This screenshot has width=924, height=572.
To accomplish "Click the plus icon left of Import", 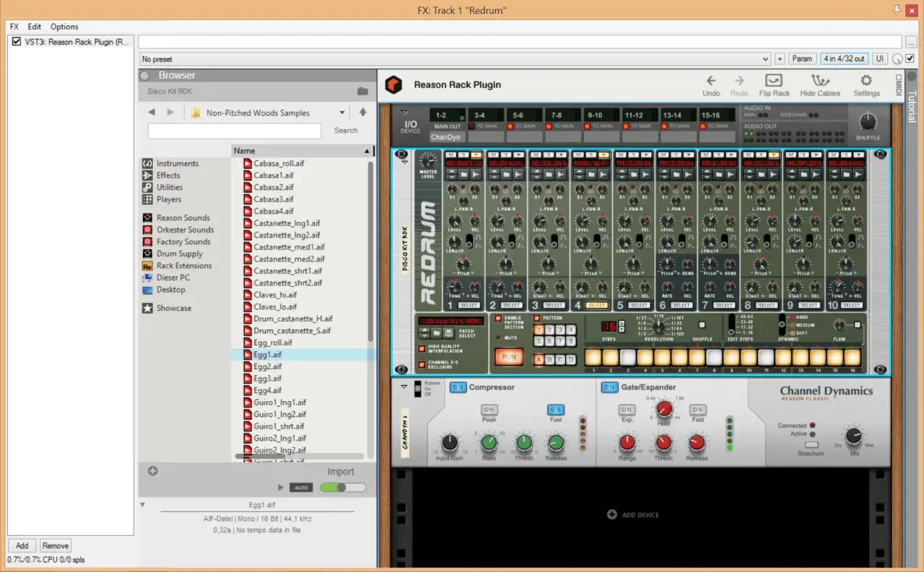I will [x=153, y=471].
